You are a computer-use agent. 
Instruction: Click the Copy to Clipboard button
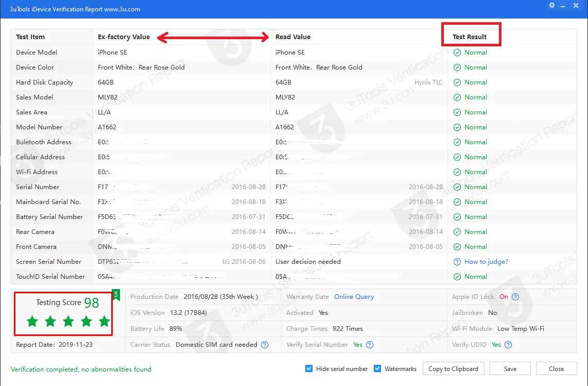[x=453, y=368]
